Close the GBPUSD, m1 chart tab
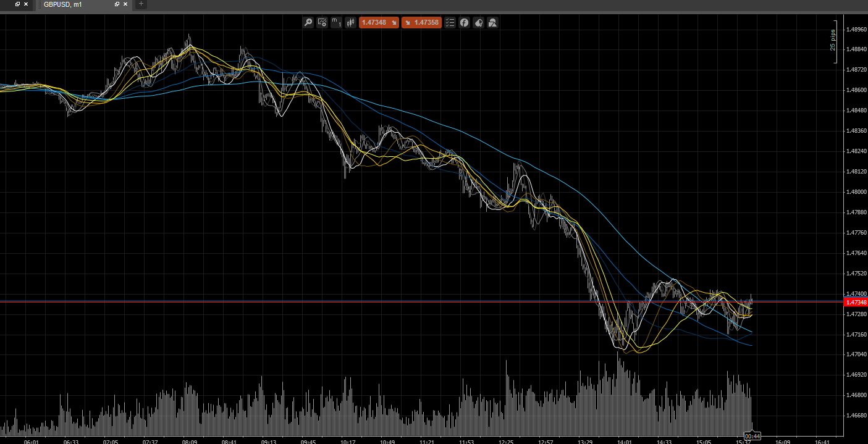 pyautogui.click(x=127, y=4)
